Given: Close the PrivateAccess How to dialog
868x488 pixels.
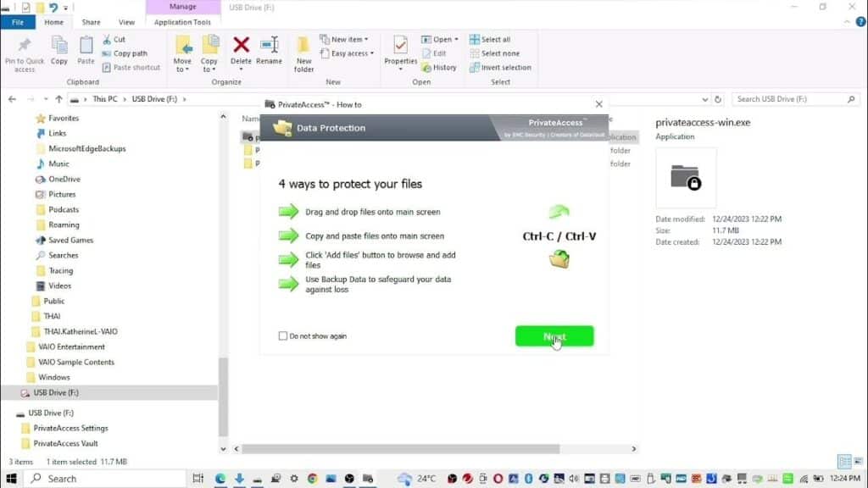Looking at the screenshot, I should click(x=598, y=104).
